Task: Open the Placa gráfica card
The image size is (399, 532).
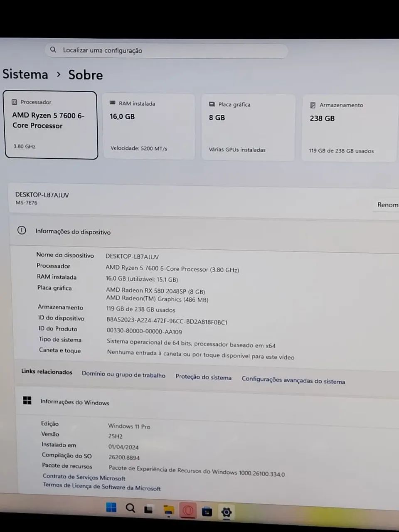Action: [x=248, y=127]
